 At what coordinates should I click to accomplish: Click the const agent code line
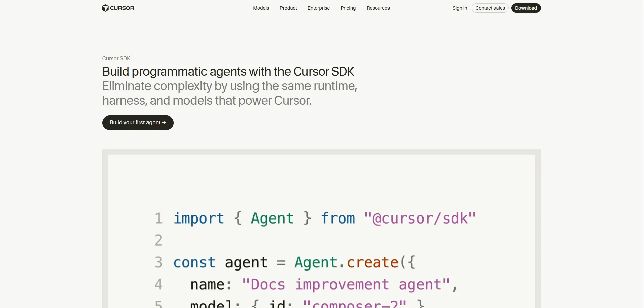(294, 262)
